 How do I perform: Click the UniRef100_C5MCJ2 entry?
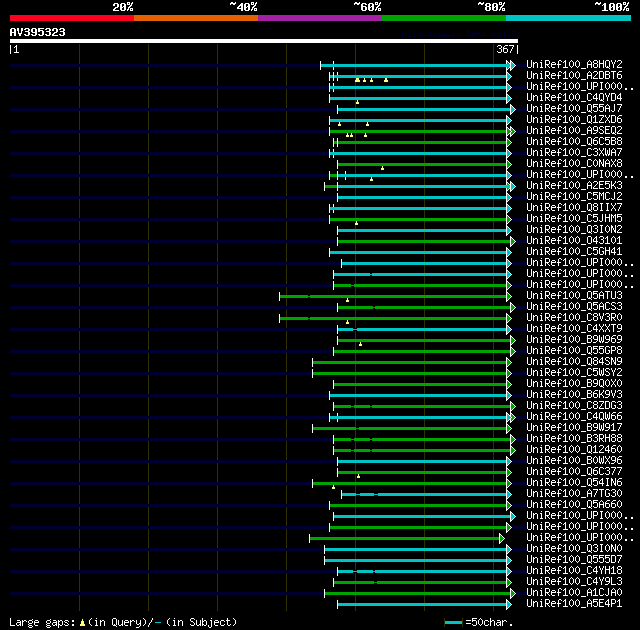coord(574,197)
